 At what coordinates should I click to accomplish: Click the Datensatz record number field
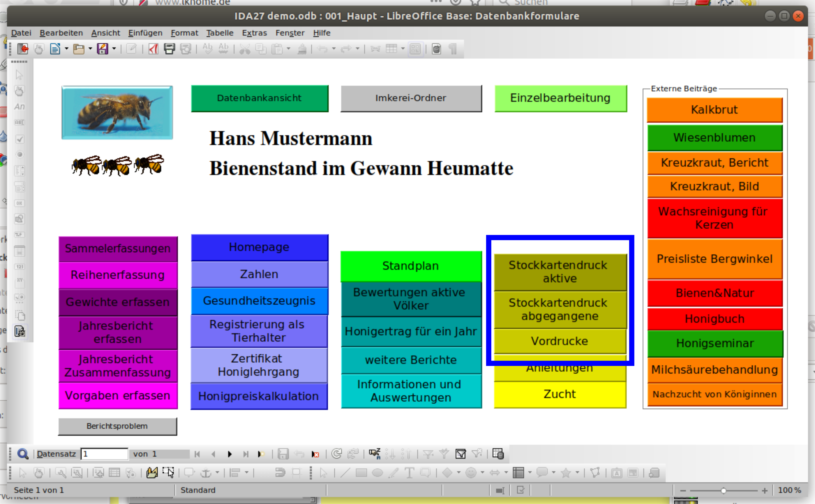point(104,454)
